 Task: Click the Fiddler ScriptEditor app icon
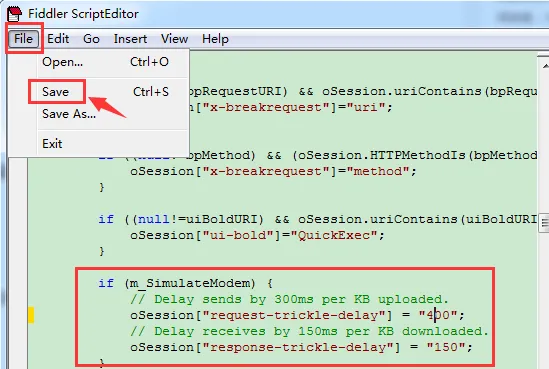click(x=15, y=14)
